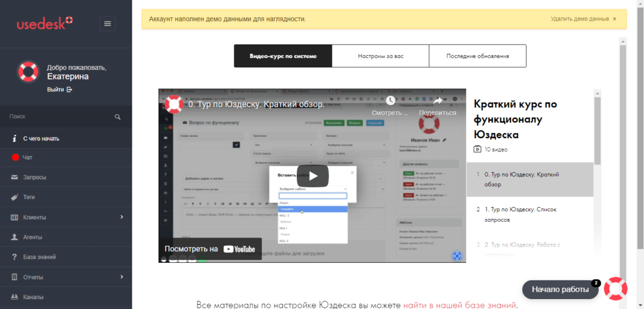Screen dimensions: 644x309
Task: Open Чат menu item
Action: click(x=66, y=157)
